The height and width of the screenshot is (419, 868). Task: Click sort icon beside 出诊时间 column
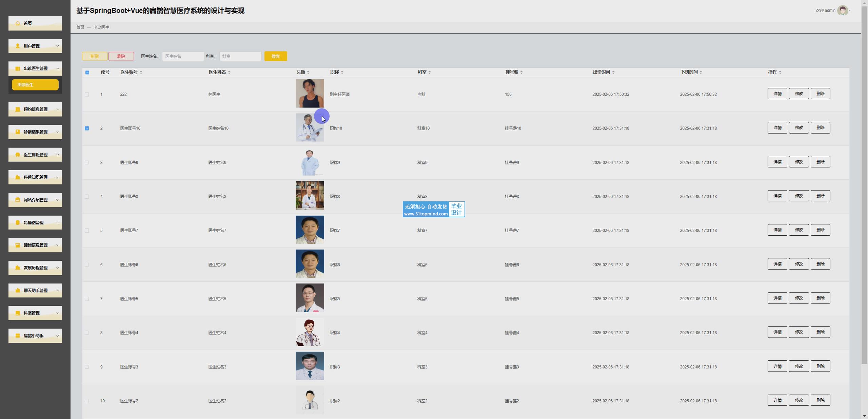tap(613, 72)
